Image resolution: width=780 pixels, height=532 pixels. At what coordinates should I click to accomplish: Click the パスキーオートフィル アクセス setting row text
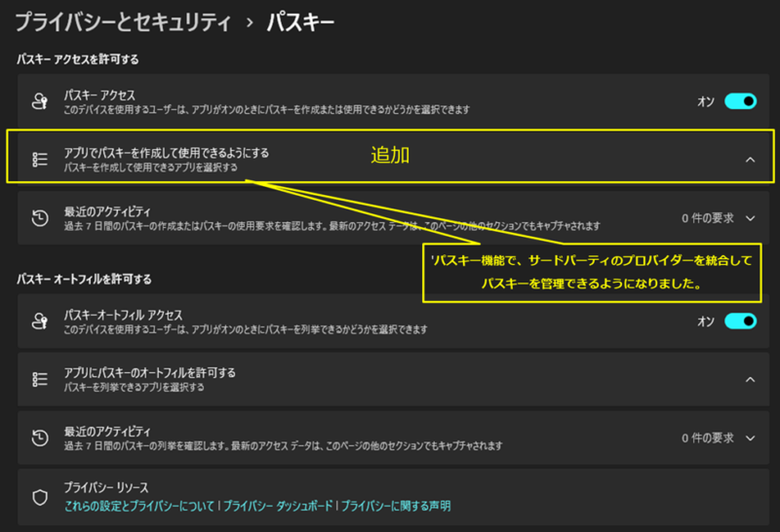pyautogui.click(x=123, y=316)
